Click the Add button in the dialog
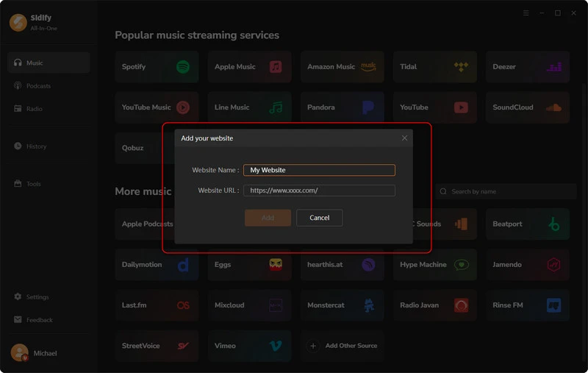The height and width of the screenshot is (373, 588). [268, 218]
